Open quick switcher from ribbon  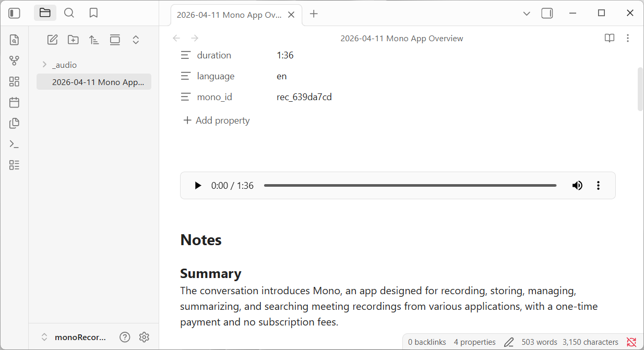coord(14,40)
